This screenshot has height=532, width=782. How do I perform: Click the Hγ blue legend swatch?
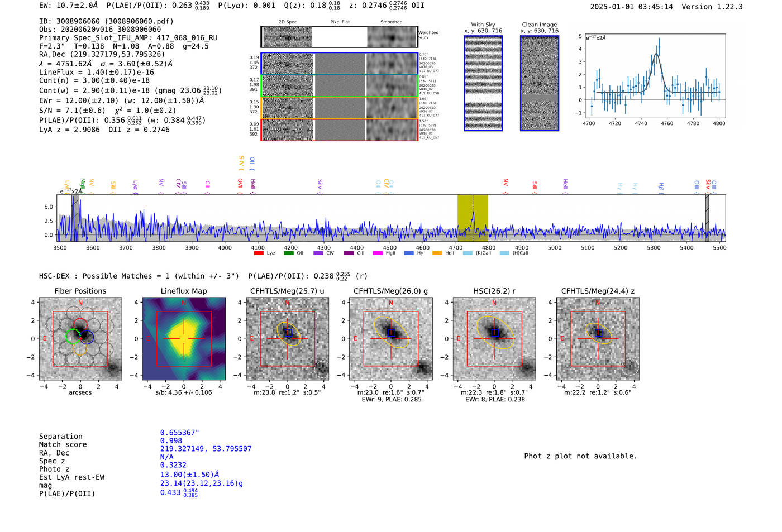click(x=409, y=253)
